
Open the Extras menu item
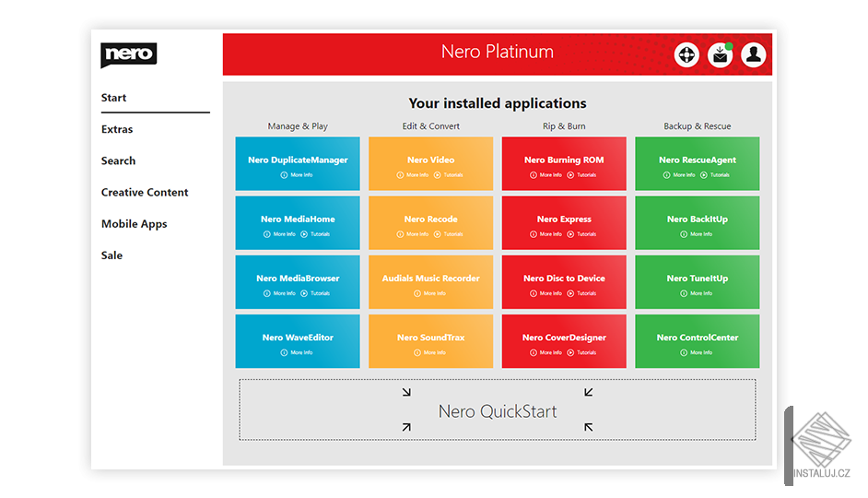pyautogui.click(x=117, y=129)
